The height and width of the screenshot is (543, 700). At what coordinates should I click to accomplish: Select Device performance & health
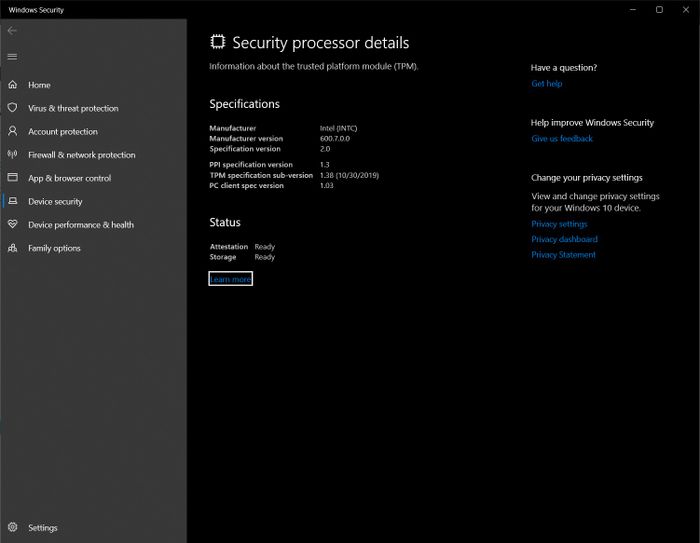(x=80, y=225)
